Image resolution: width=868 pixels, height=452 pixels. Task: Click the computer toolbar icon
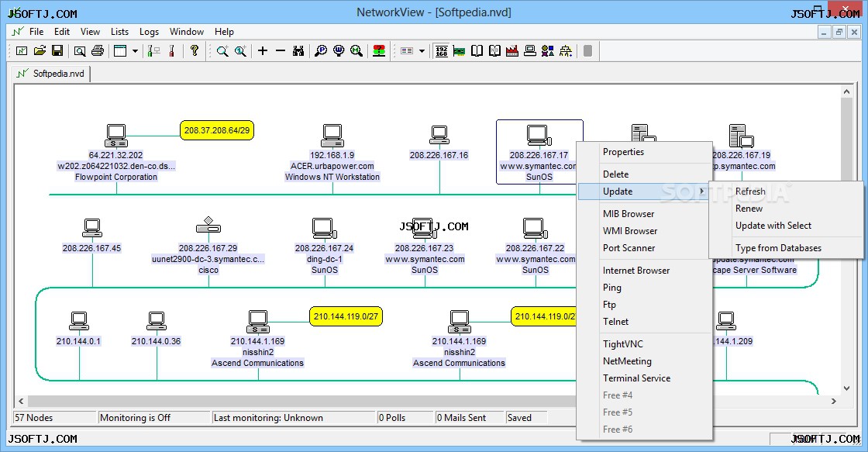530,51
